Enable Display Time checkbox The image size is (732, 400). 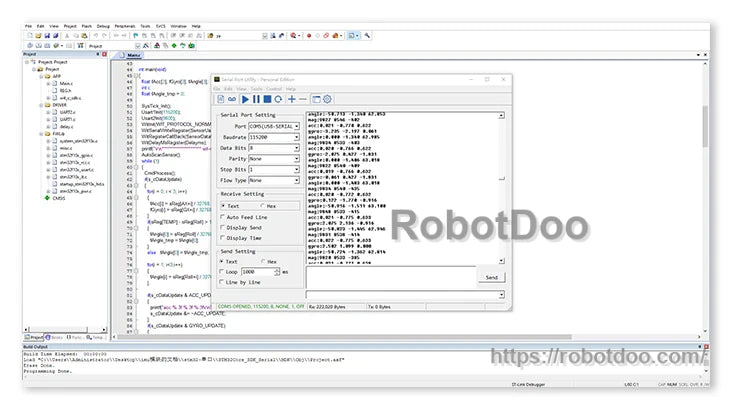pyautogui.click(x=222, y=238)
